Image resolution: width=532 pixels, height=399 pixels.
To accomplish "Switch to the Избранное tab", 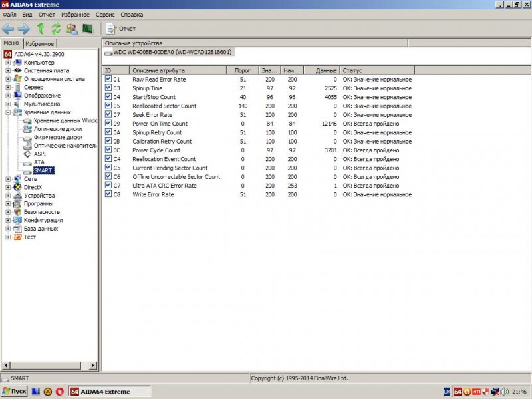I will [x=41, y=43].
